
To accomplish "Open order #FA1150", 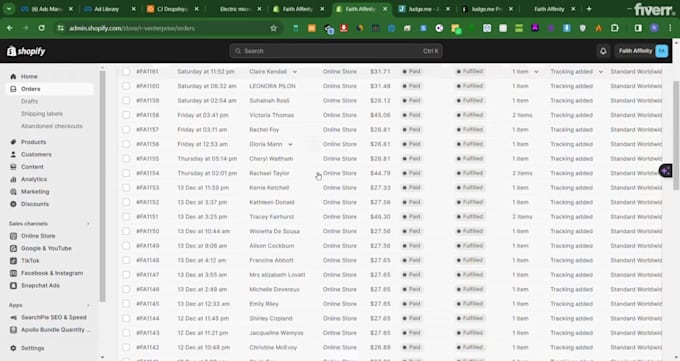I will 147,231.
